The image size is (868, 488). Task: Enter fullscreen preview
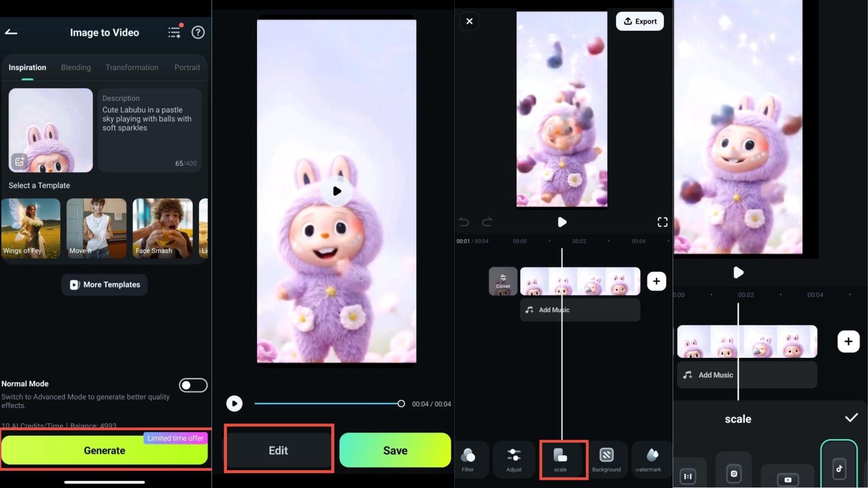pos(662,222)
